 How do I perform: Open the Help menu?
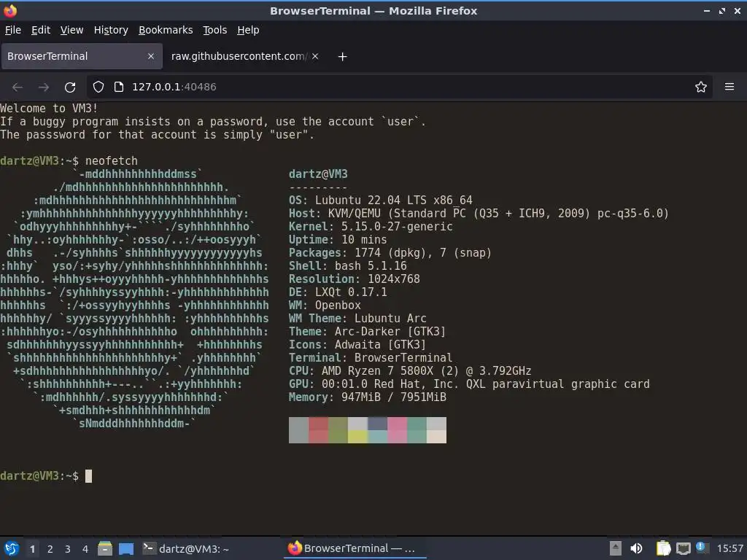(x=248, y=30)
